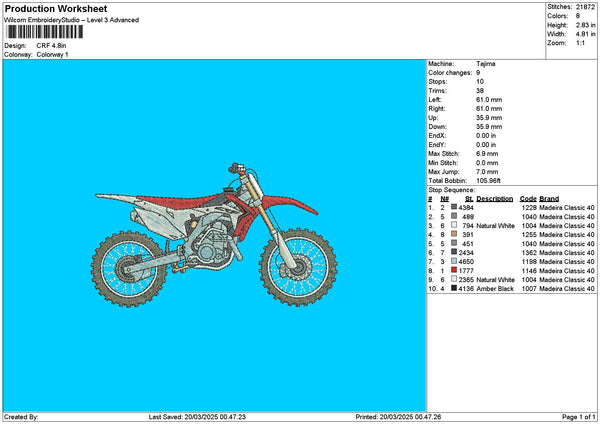The image size is (600, 424).
Task: Click the Trims value "38"
Action: [480, 91]
